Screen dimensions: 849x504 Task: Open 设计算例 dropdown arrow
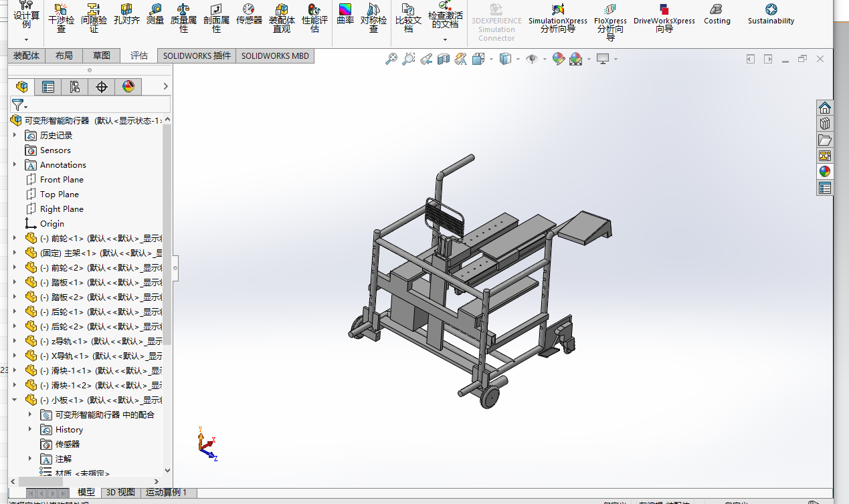[26, 40]
